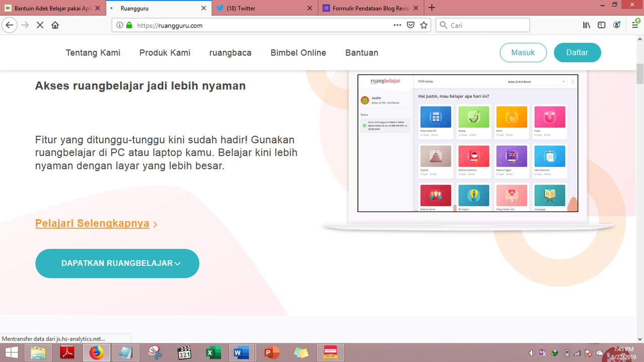Open the Produk Kami navigation menu
Image resolution: width=644 pixels, height=362 pixels.
(165, 52)
